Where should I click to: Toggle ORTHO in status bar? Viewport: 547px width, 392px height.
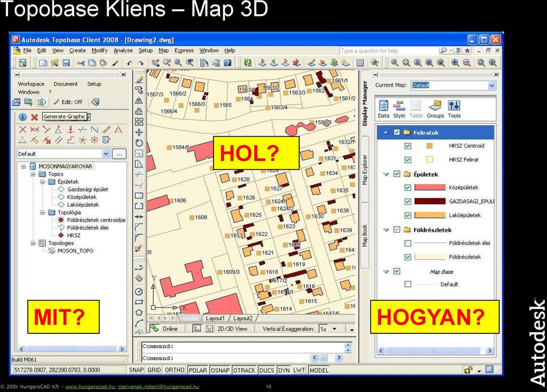point(174,370)
